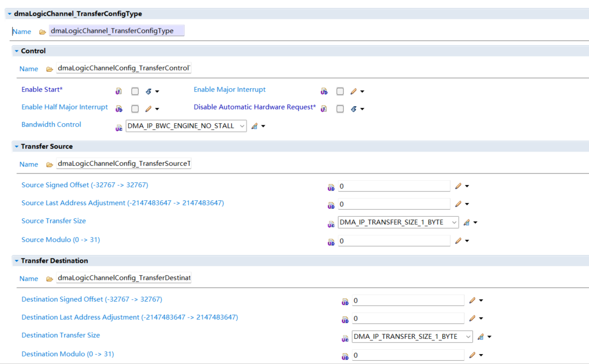This screenshot has height=364, width=589.
Task: Click the pencil icon for Destination Modulo
Action: pyautogui.click(x=473, y=355)
